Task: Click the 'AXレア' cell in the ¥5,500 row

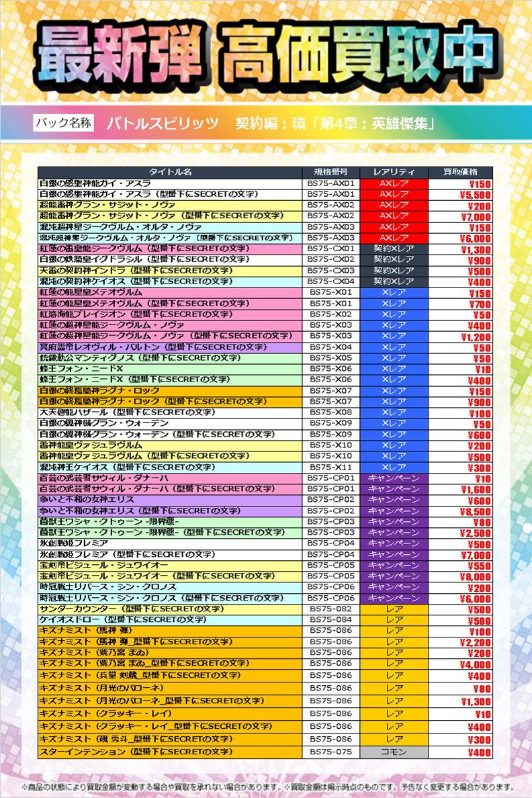Action: [x=394, y=194]
